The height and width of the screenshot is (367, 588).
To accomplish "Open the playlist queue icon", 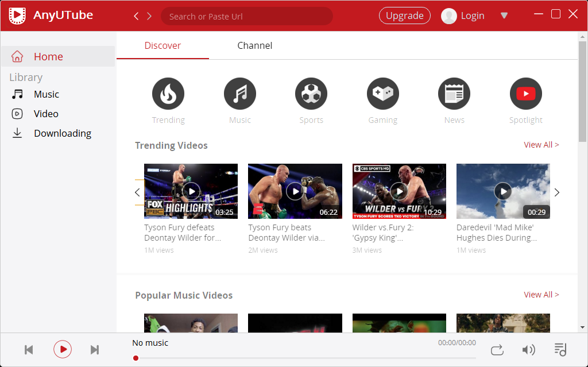I will 560,349.
